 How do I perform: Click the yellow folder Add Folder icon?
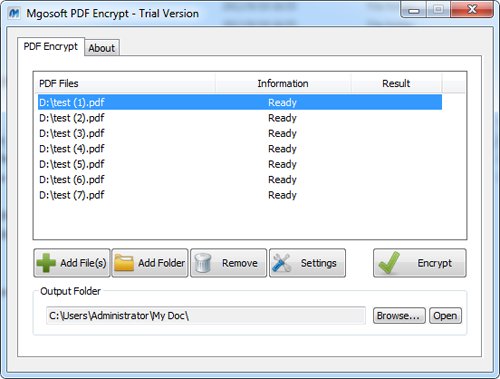[x=124, y=263]
